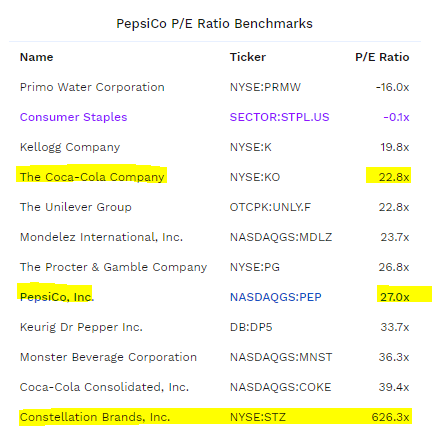Click the PepsiCo P/E Ratio Benchmarks title
433x435 pixels.
coord(214,24)
